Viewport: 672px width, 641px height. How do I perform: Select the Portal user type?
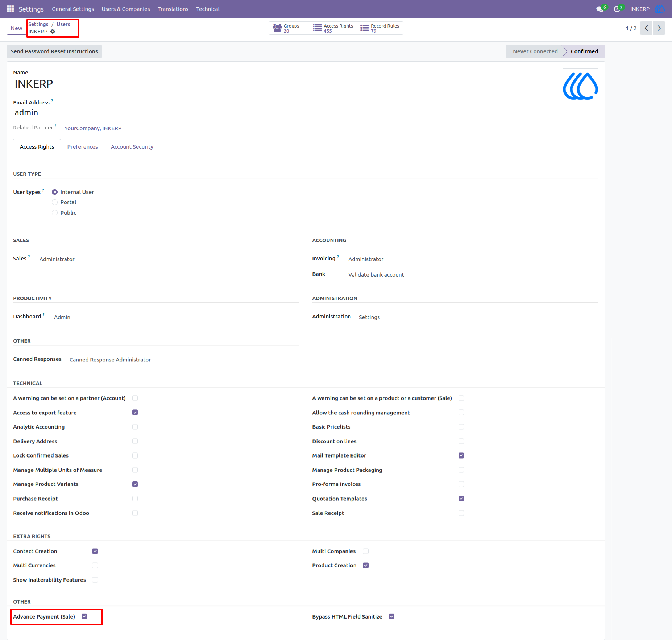[55, 202]
